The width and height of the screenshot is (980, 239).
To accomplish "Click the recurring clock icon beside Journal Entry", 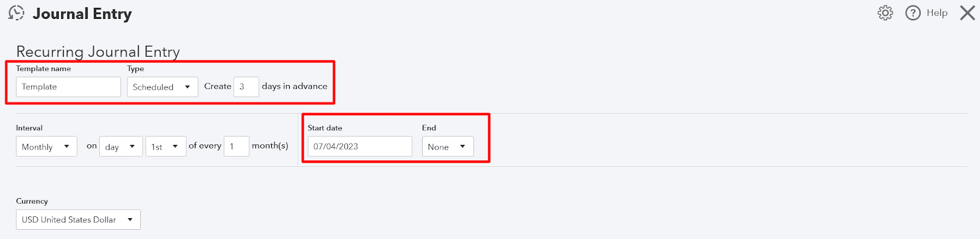I will pos(17,13).
